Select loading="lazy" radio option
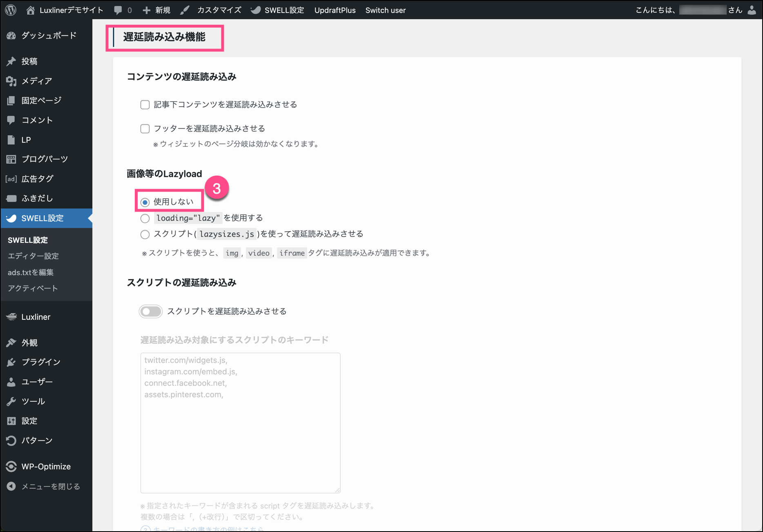763x532 pixels. (145, 218)
